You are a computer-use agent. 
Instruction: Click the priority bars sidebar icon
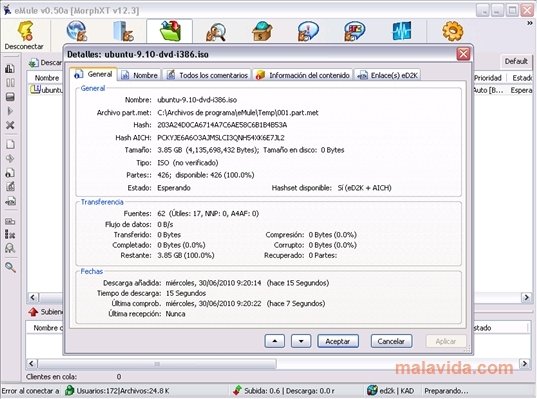[x=10, y=68]
